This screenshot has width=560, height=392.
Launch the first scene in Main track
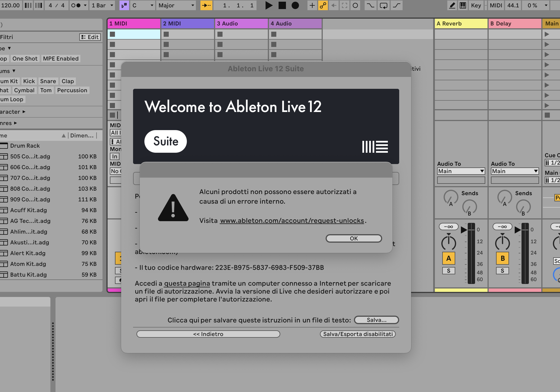click(547, 34)
